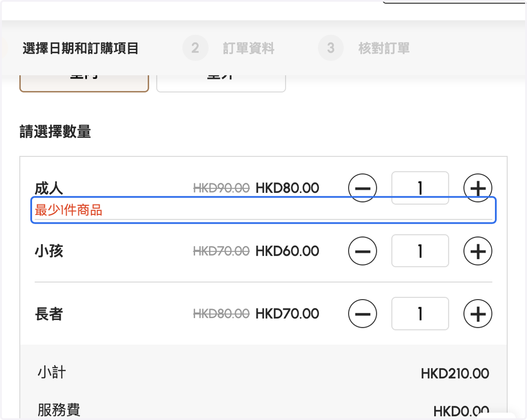Click the child (小孩) quantity input field
This screenshot has width=527, height=420.
(420, 251)
